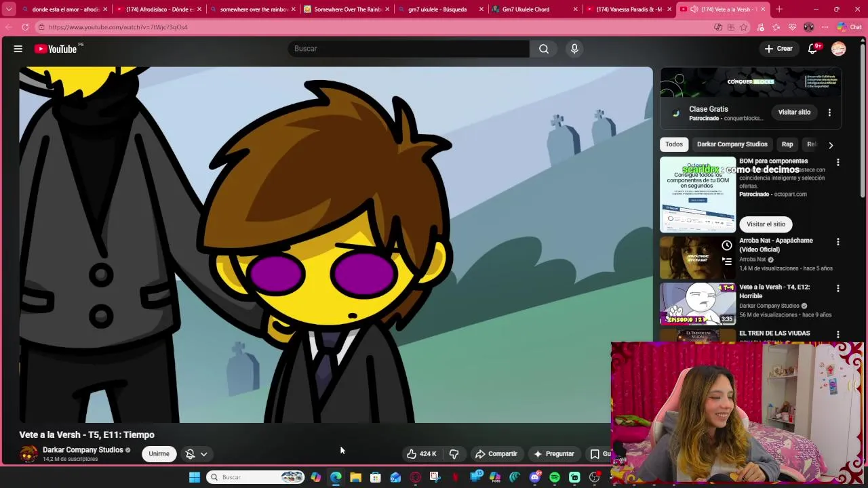Dislike the Vete a la Versh video
The height and width of the screenshot is (488, 868).
coord(454,454)
